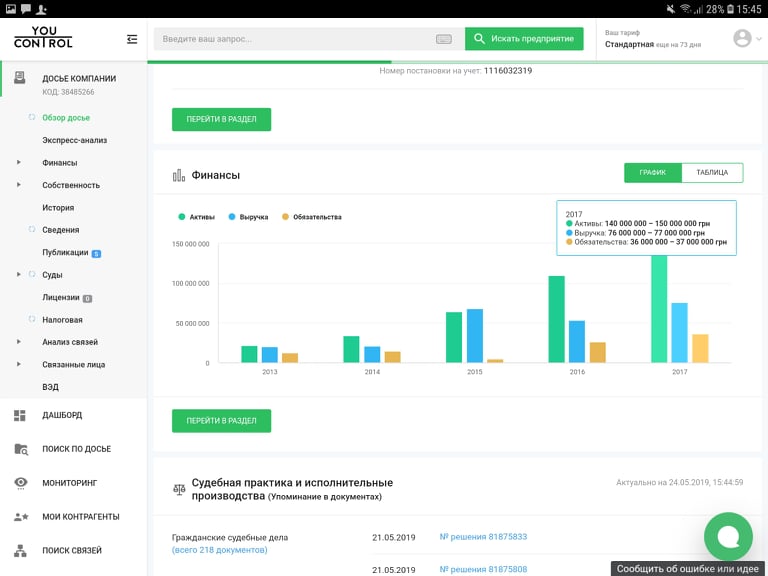Image resolution: width=768 pixels, height=576 pixels.
Task: Click the Публикации count badge
Action: pos(96,254)
